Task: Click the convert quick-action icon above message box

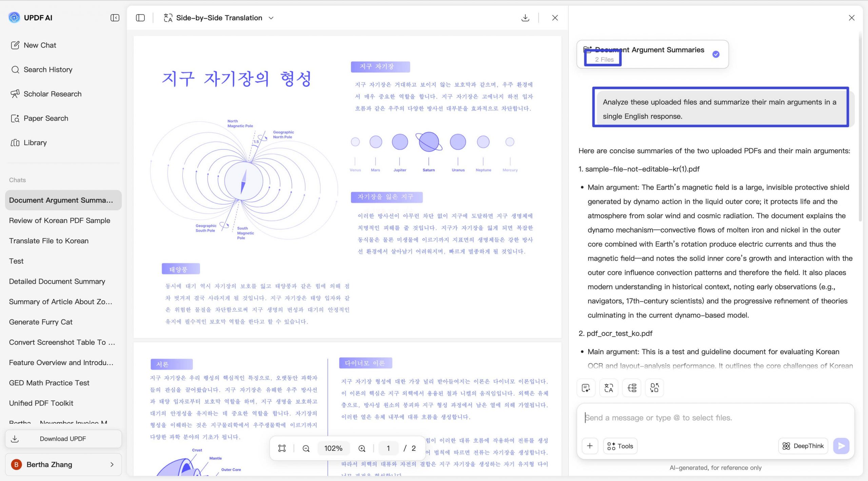Action: [x=654, y=388]
